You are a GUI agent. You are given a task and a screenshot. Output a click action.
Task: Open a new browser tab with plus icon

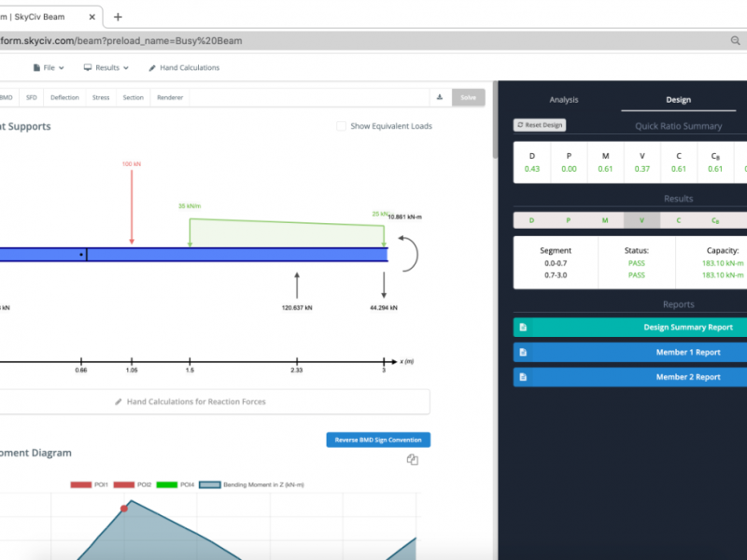[x=118, y=17]
